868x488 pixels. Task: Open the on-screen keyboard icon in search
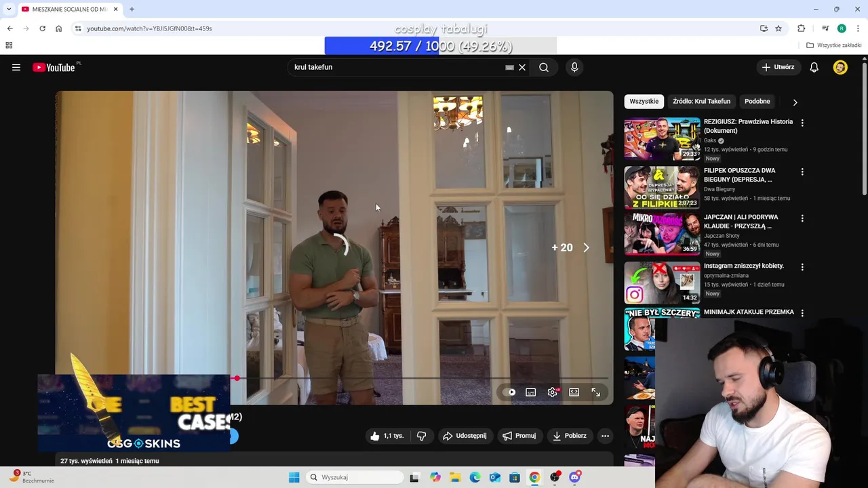509,67
